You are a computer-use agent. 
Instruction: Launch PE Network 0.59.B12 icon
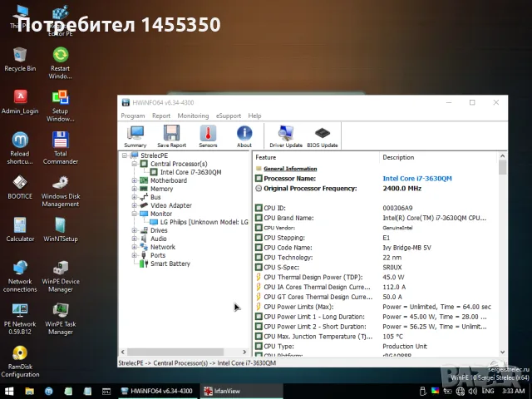[20, 319]
